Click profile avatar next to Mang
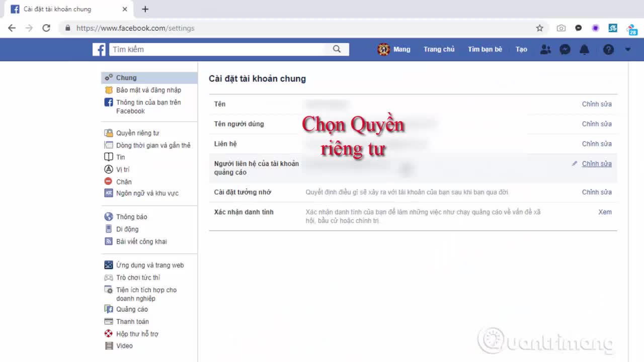 click(x=384, y=49)
